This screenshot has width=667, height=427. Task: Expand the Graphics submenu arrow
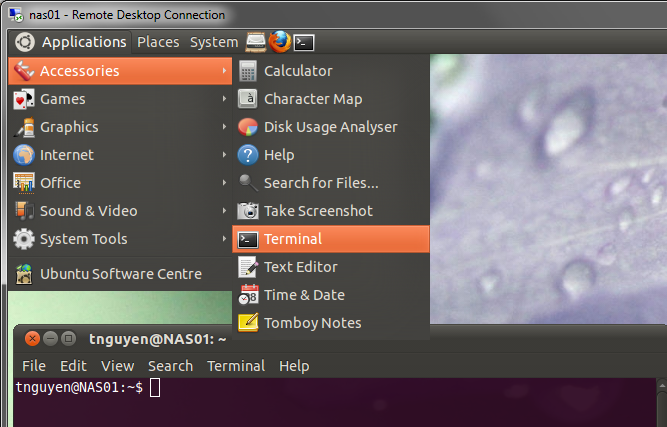(x=224, y=127)
